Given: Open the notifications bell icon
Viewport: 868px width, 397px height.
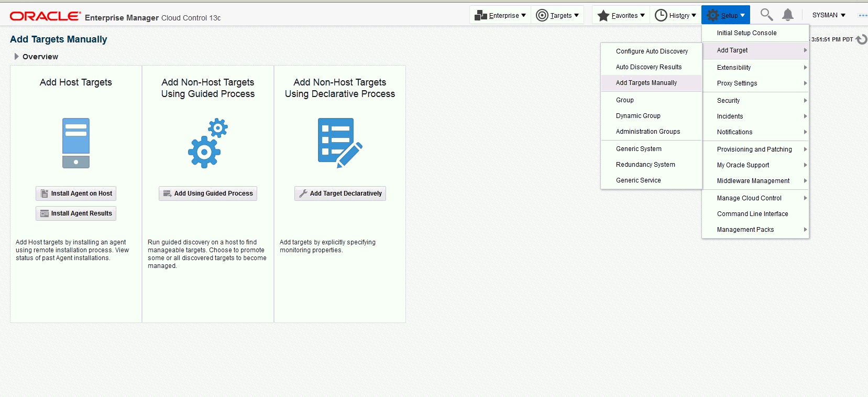Looking at the screenshot, I should pyautogui.click(x=788, y=15).
